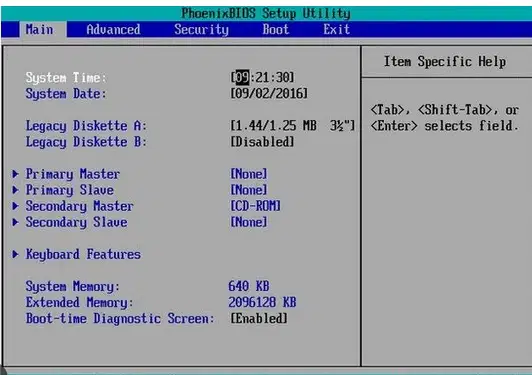
Task: Select the System Date label
Action: point(66,94)
